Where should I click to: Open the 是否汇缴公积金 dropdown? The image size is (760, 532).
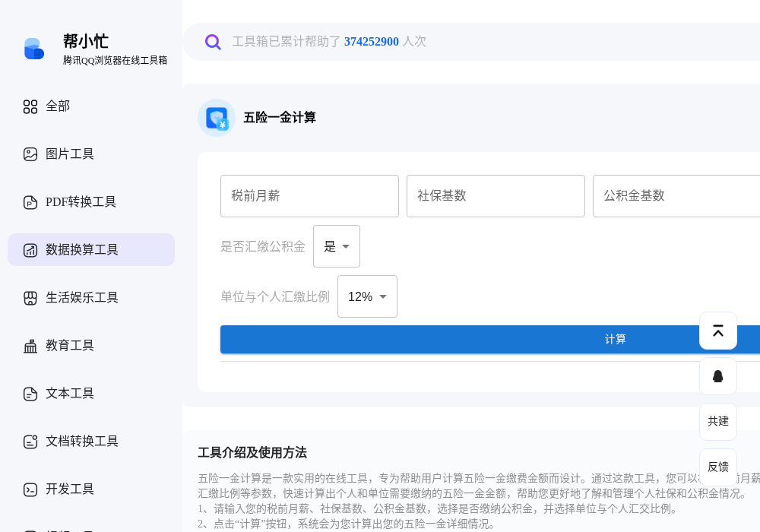pyautogui.click(x=337, y=246)
